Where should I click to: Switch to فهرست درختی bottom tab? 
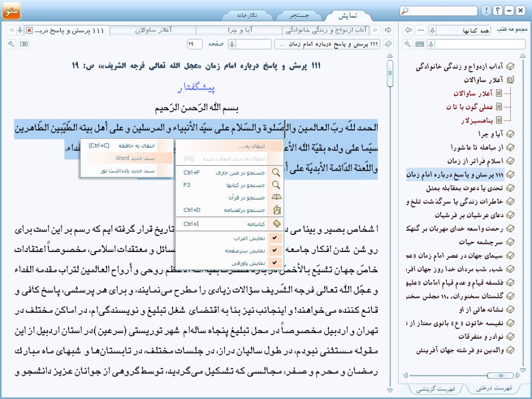494,388
